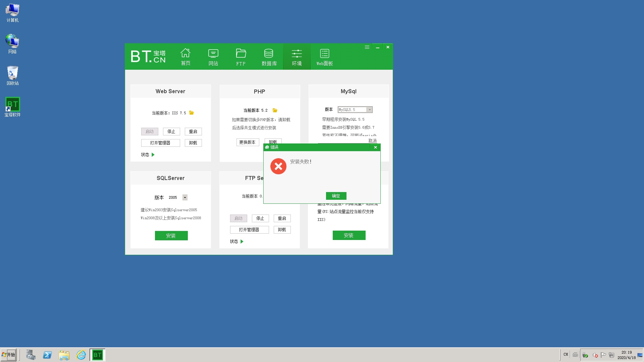Screen dimensions: 644x362
Task: Open Windows Explorer from the taskbar
Action: [x=64, y=355]
